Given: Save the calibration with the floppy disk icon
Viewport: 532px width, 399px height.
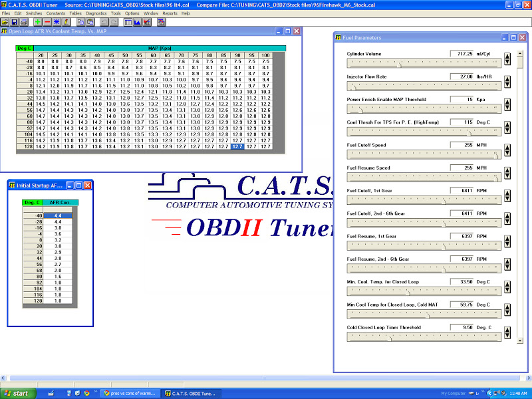Looking at the screenshot, I should (14, 22).
